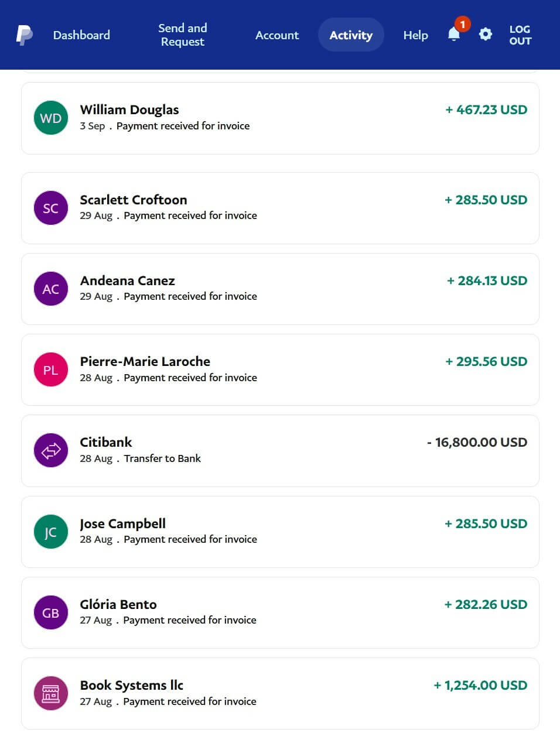Click the Book Systems llc name
This screenshot has width=560, height=736.
(x=132, y=685)
